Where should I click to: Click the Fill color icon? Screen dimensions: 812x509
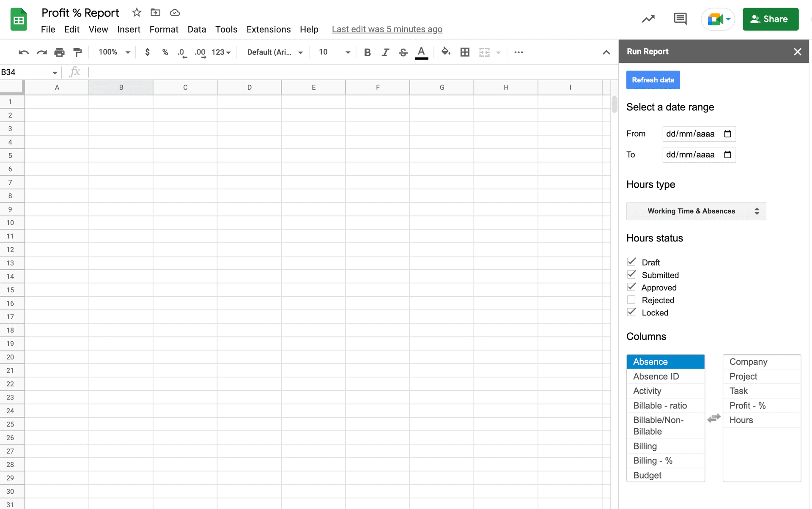pyautogui.click(x=446, y=52)
